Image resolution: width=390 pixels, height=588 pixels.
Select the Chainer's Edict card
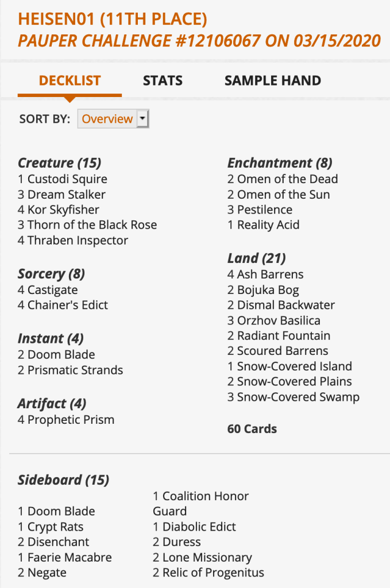[68, 305]
